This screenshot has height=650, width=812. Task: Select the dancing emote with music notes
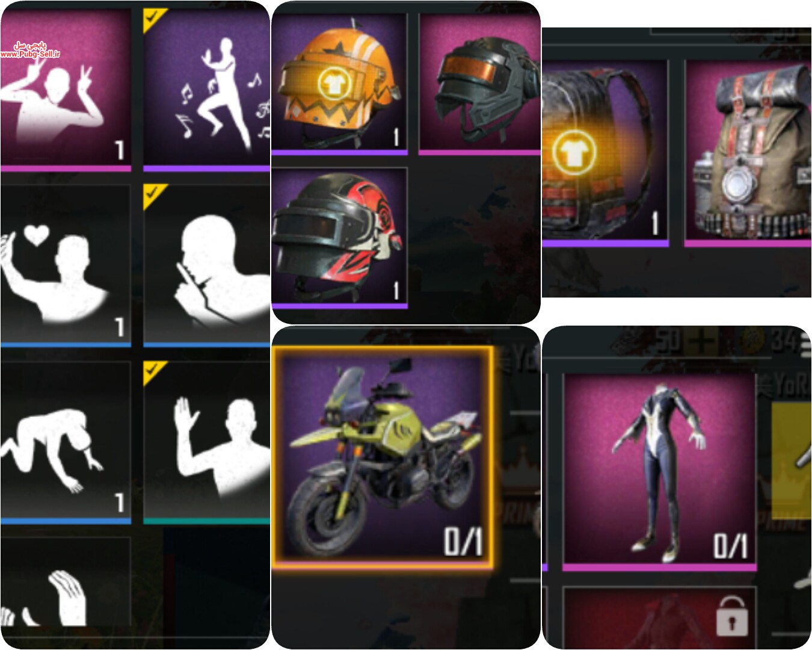coord(206,89)
